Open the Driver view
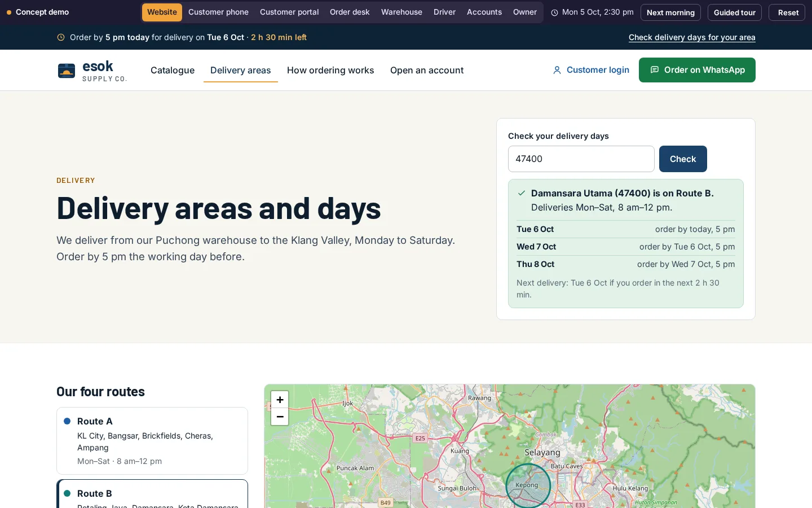Screen dimensions: 812x508 coord(444,12)
